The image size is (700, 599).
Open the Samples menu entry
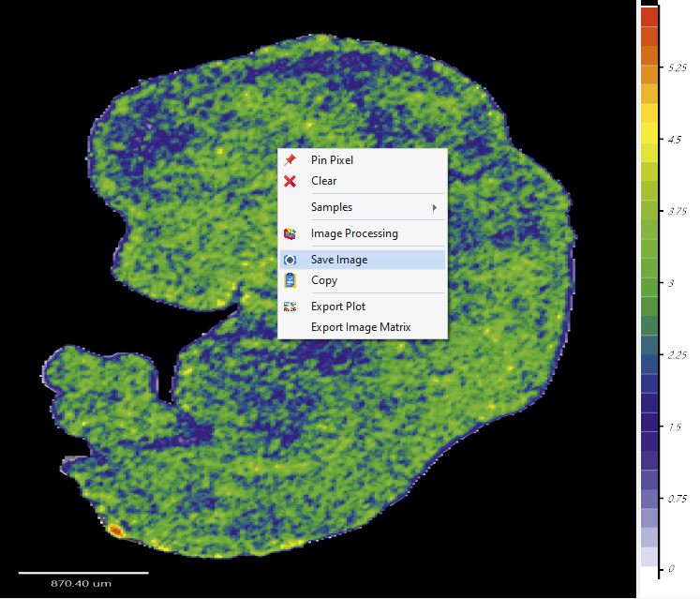(332, 207)
